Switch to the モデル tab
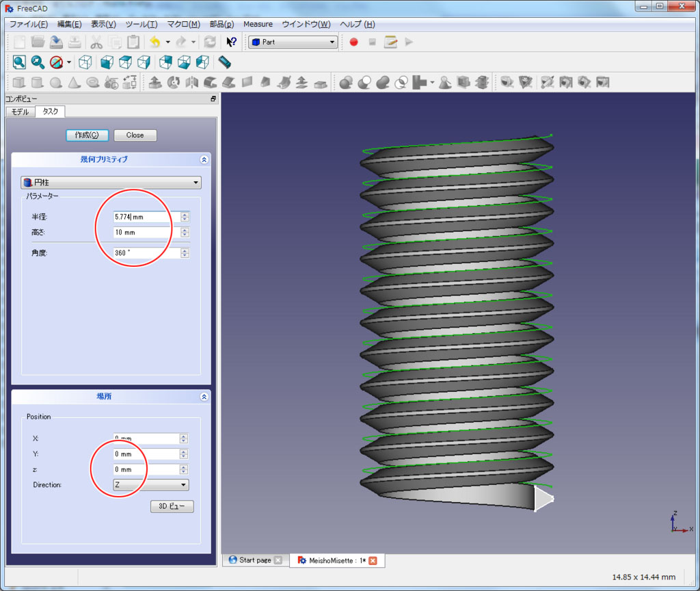The width and height of the screenshot is (700, 591). (20, 111)
